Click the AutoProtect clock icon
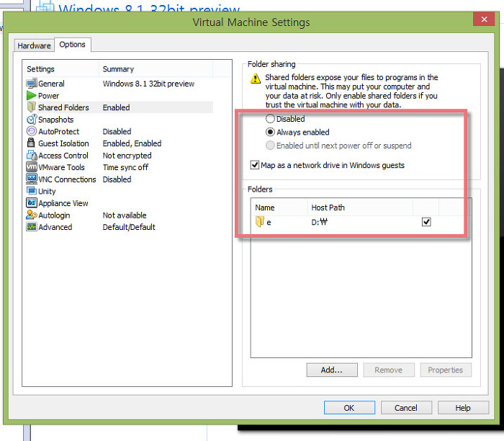Image resolution: width=504 pixels, height=441 pixels. pyautogui.click(x=32, y=132)
